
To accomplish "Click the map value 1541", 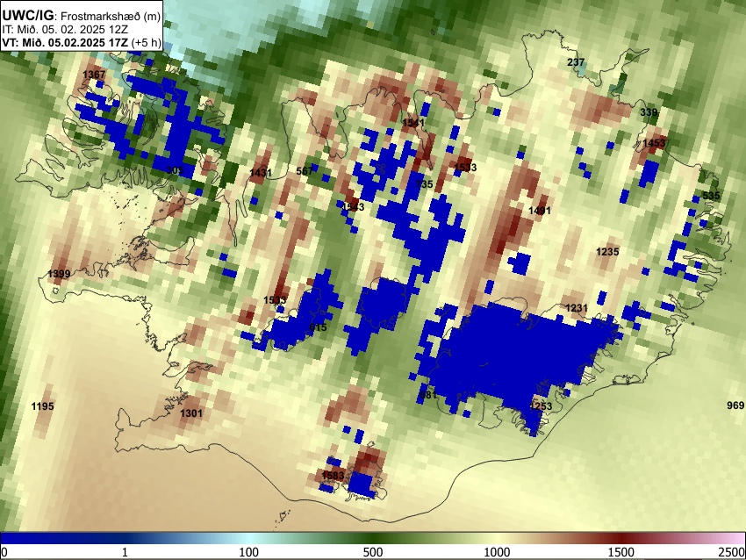I will pyautogui.click(x=413, y=123).
